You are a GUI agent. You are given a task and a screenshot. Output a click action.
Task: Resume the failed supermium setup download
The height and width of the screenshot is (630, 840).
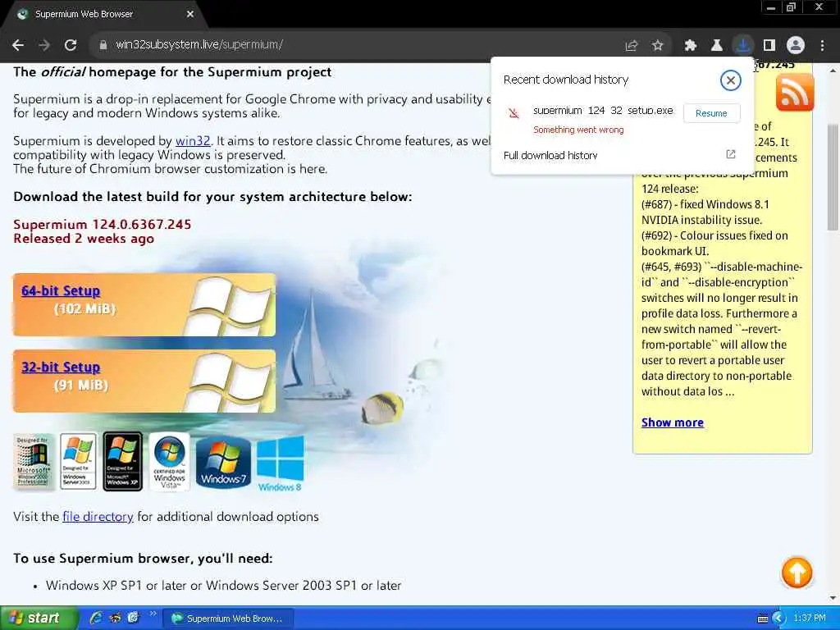[x=711, y=113]
